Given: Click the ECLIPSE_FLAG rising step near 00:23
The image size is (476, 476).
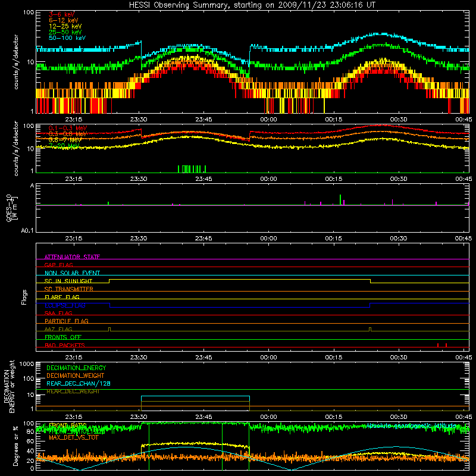Looking at the screenshot, I should tap(370, 305).
